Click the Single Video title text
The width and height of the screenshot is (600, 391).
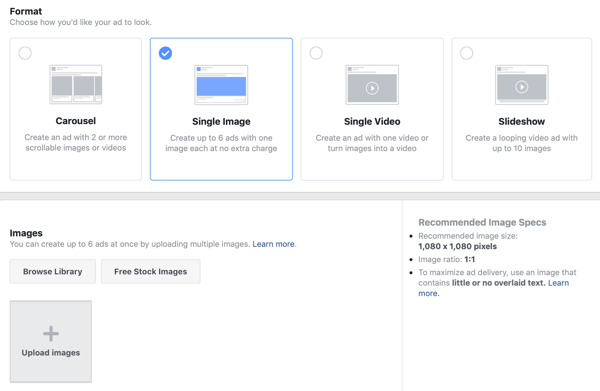click(x=372, y=122)
